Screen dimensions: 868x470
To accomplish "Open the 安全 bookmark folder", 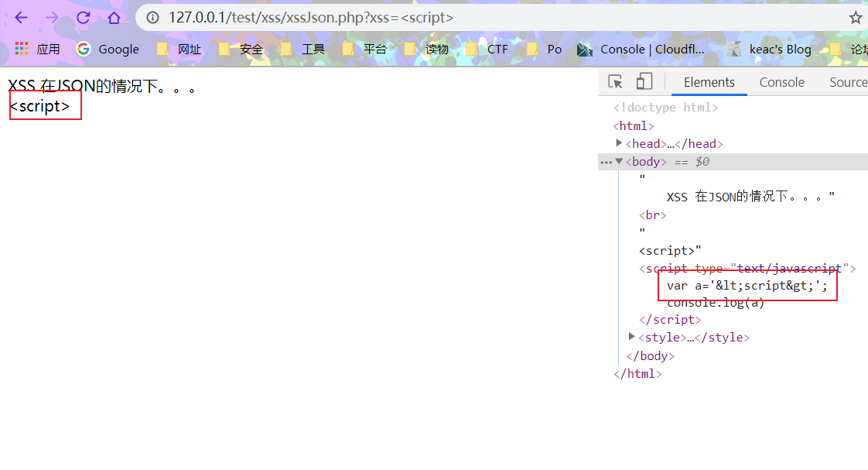I will (241, 50).
